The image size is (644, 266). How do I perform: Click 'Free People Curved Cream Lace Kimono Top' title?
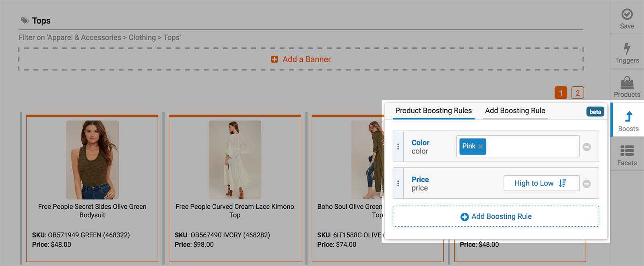coord(235,211)
